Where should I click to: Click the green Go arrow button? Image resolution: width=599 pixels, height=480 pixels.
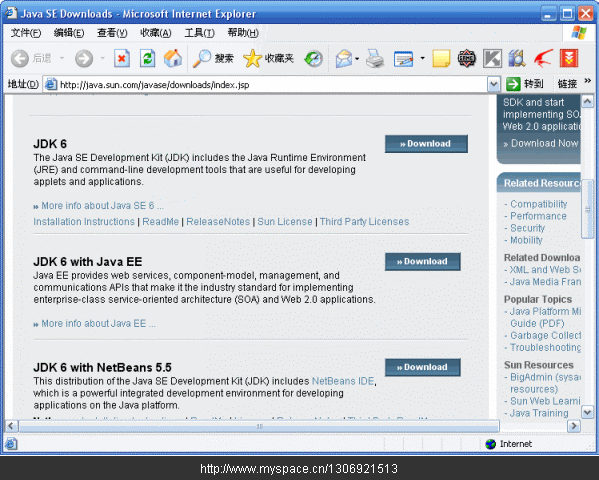click(x=513, y=84)
